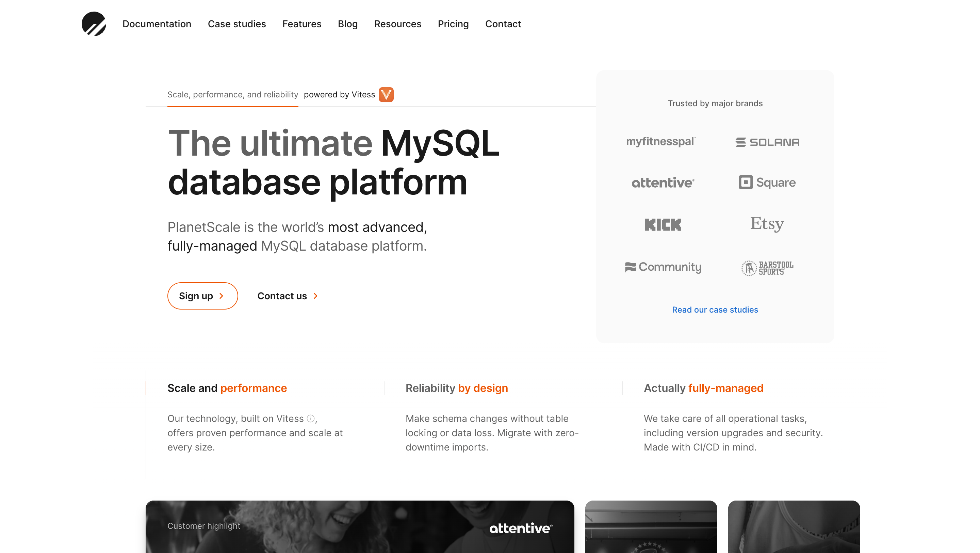This screenshot has height=553, width=980.
Task: Click the Solana brand logo
Action: (x=767, y=142)
